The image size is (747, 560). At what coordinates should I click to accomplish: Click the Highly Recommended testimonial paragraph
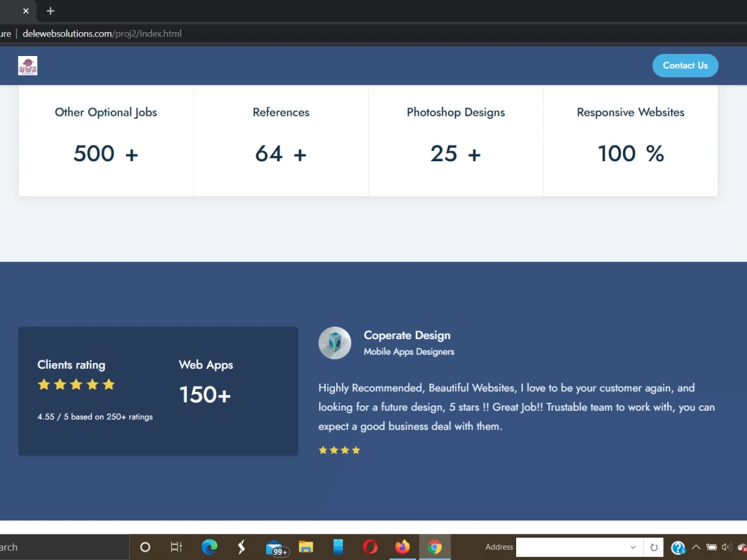(x=516, y=407)
